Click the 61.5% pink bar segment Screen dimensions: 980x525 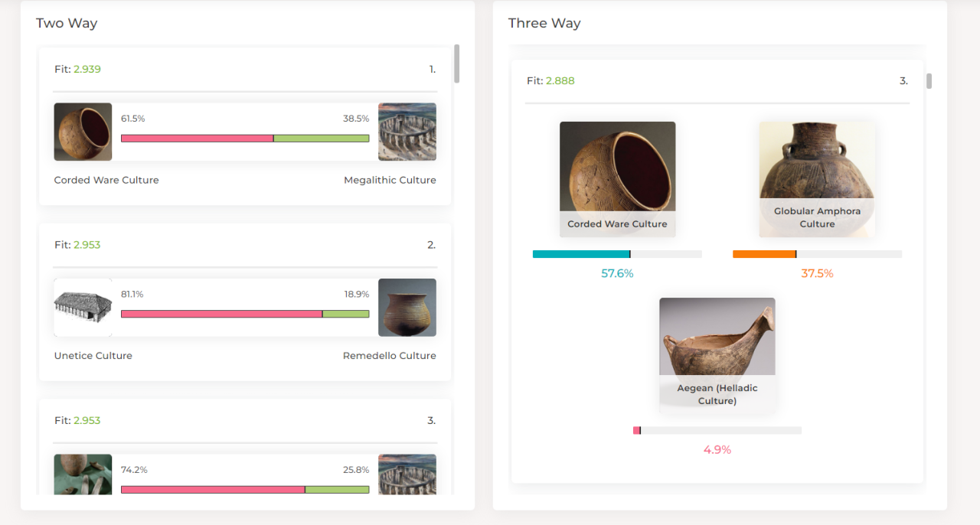[x=198, y=139]
